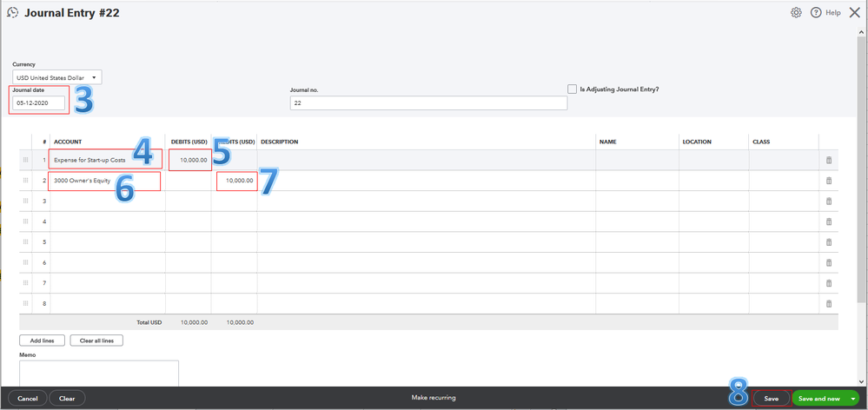The image size is (868, 410).
Task: Open the settings gear icon
Action: (796, 13)
